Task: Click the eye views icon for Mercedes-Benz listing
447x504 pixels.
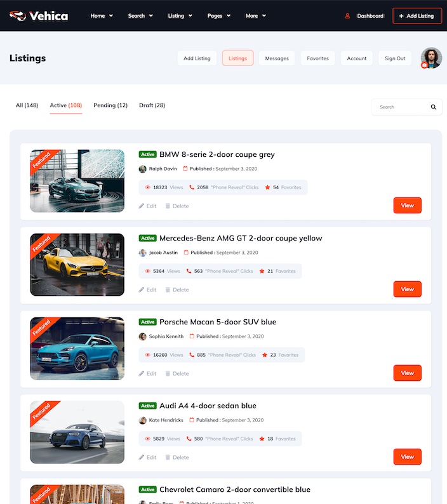Action: tap(147, 271)
